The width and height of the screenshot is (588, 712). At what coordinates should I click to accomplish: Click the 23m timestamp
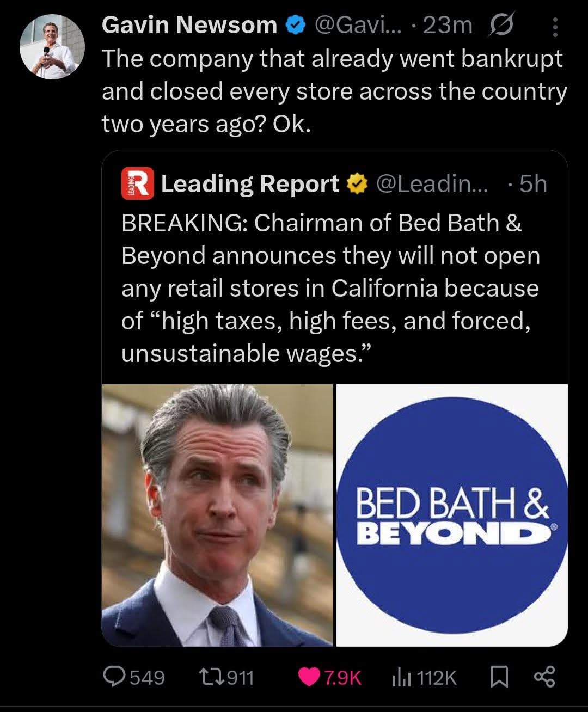coord(447,25)
